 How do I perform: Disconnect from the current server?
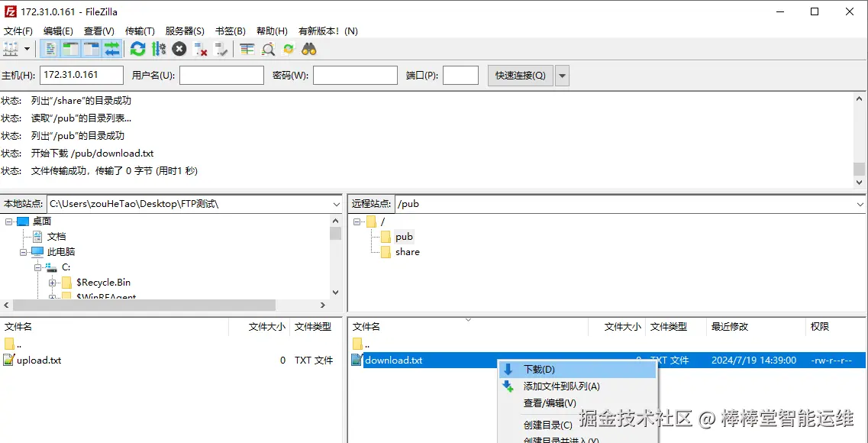pyautogui.click(x=200, y=50)
